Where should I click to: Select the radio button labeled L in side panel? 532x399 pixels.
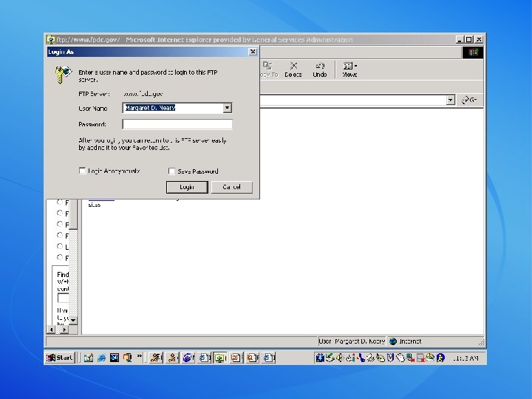tap(60, 246)
